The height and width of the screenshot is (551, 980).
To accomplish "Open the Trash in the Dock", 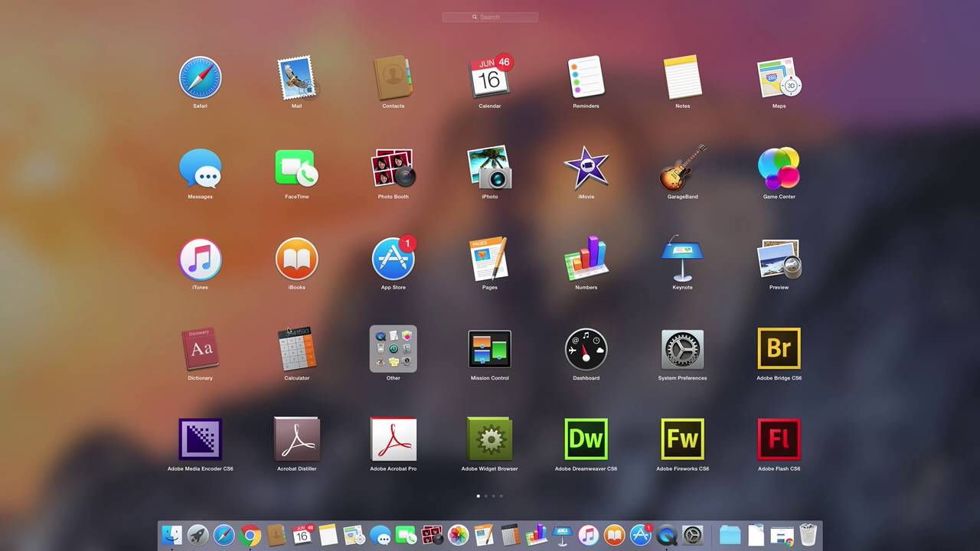I will coord(808,535).
